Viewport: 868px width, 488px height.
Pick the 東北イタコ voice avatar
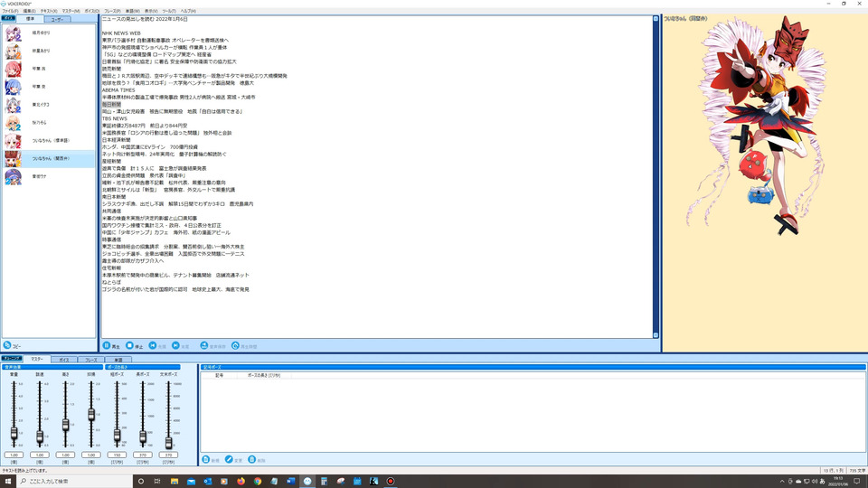pos(13,105)
